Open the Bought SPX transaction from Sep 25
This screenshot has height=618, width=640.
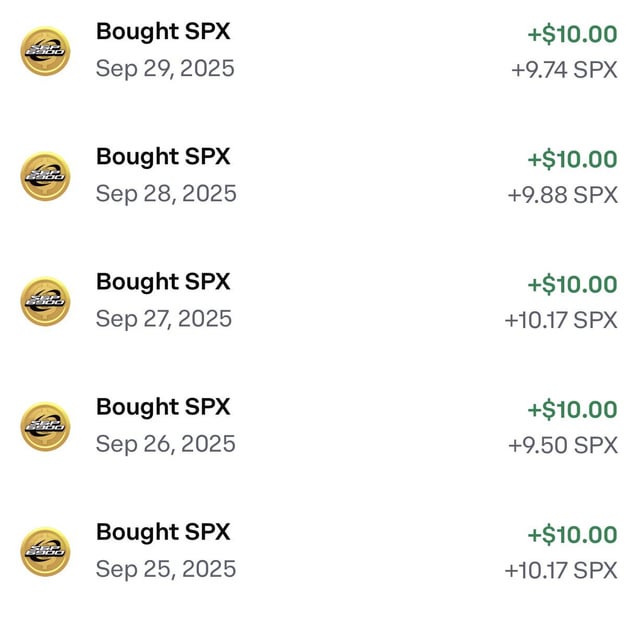pos(163,532)
